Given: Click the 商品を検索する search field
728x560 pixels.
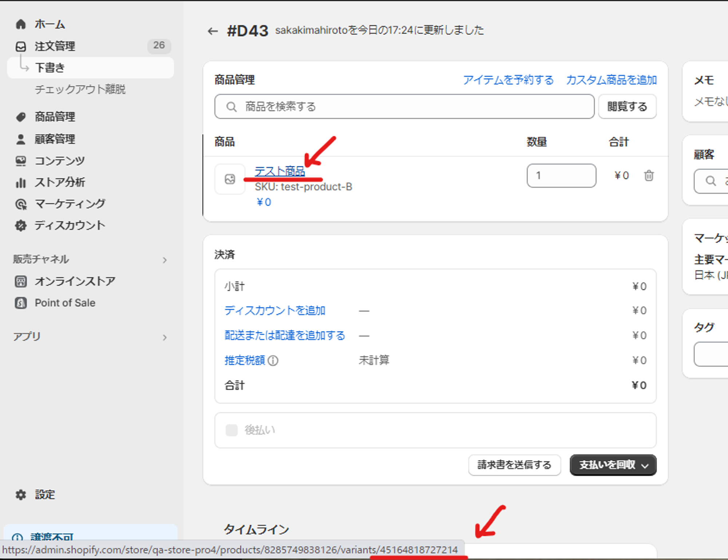Looking at the screenshot, I should tap(404, 107).
